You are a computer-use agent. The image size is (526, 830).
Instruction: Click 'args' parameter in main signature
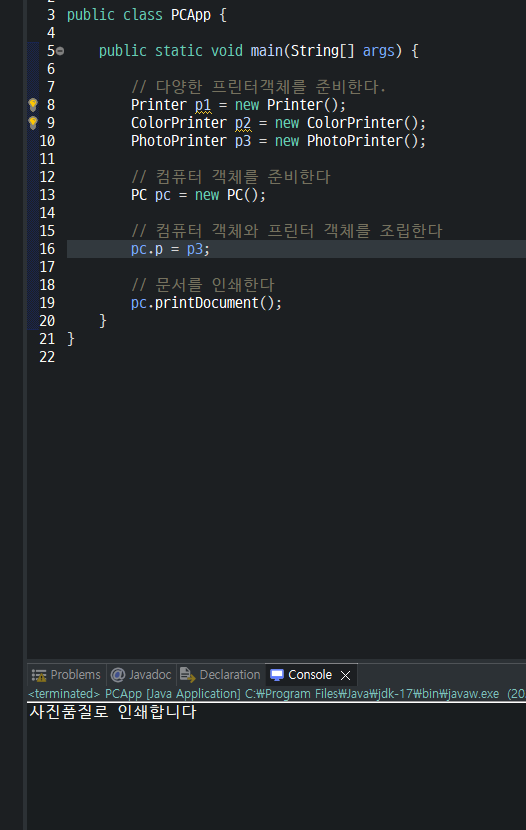[x=378, y=51]
